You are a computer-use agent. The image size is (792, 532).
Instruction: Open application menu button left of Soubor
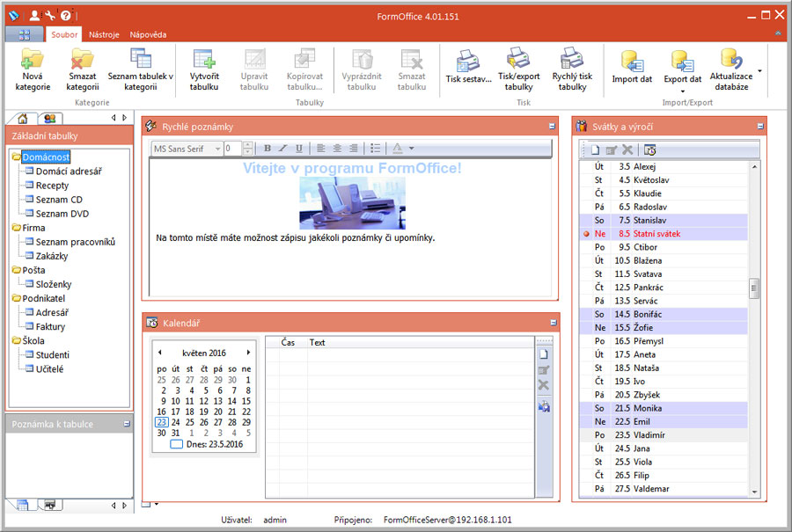[24, 34]
